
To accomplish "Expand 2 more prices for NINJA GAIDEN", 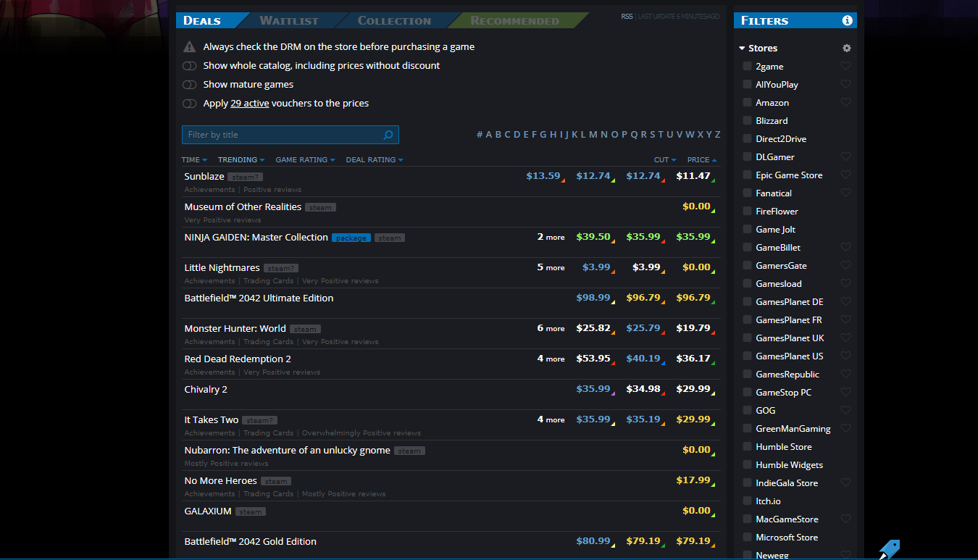I will (x=551, y=237).
